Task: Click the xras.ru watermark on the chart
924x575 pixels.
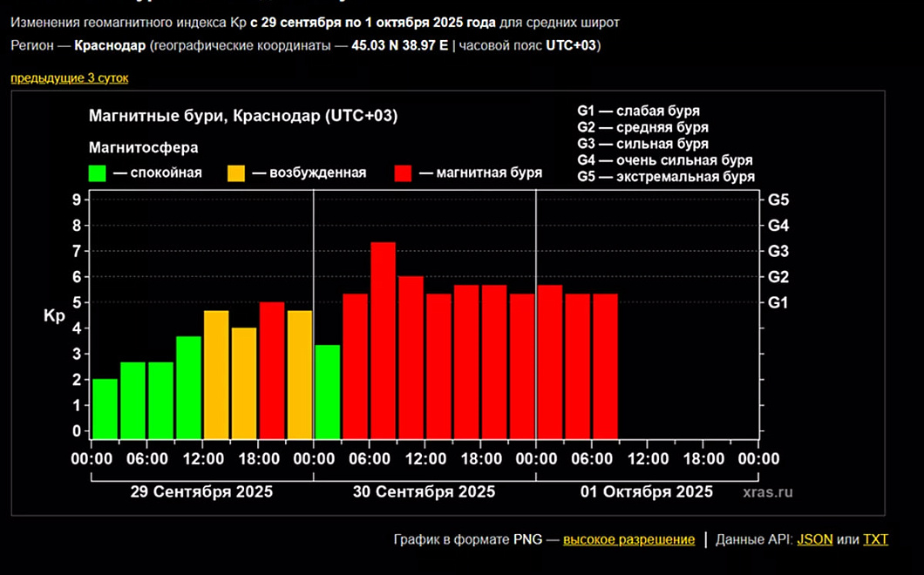Action: [x=768, y=493]
